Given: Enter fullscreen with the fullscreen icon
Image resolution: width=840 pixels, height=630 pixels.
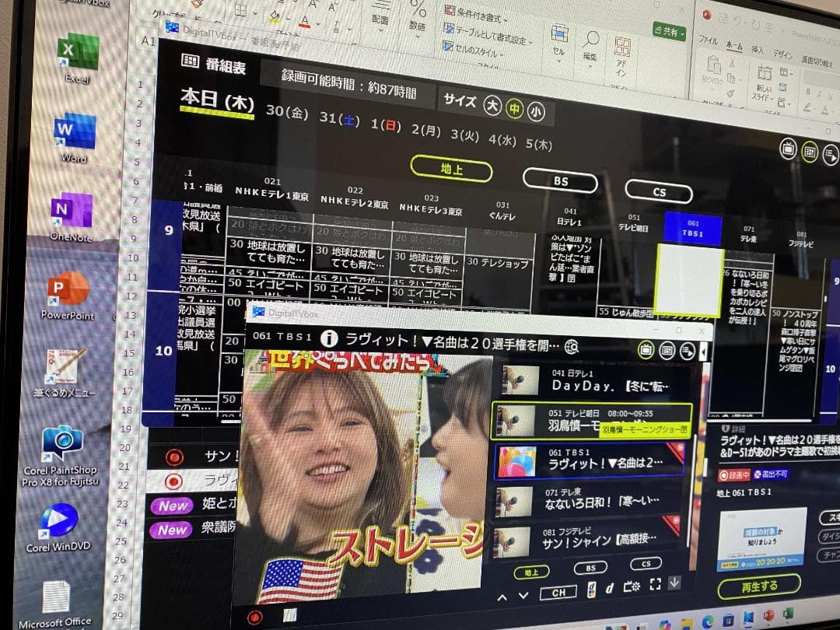Looking at the screenshot, I should [x=655, y=585].
